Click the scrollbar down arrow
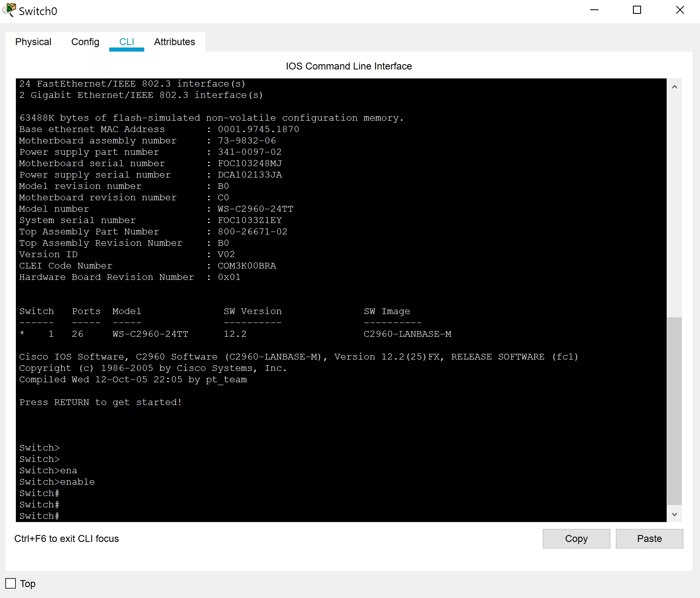Viewport: 700px width, 598px height. pyautogui.click(x=674, y=514)
